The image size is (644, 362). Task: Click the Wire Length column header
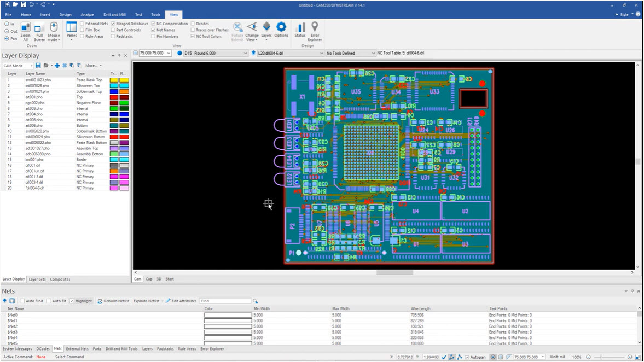tap(421, 308)
